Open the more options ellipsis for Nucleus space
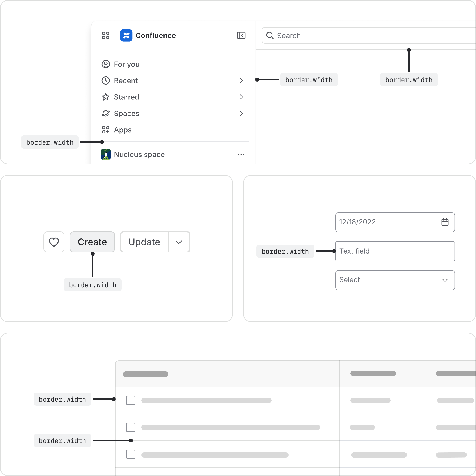 pyautogui.click(x=241, y=155)
